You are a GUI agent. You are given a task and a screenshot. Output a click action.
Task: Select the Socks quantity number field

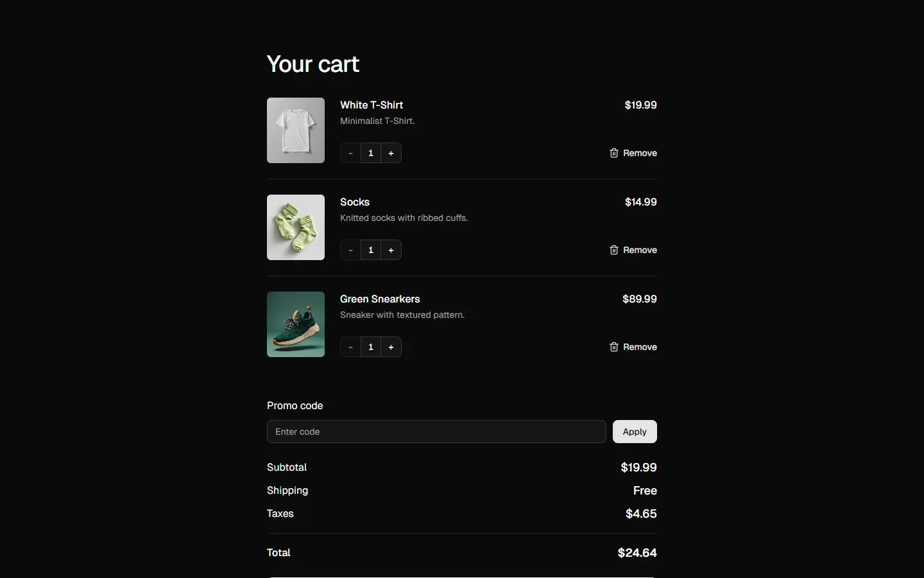click(x=371, y=250)
